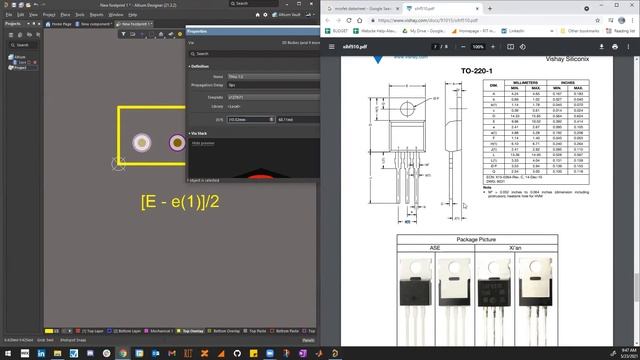Open the LinkedIn bookmark

[x=513, y=31]
